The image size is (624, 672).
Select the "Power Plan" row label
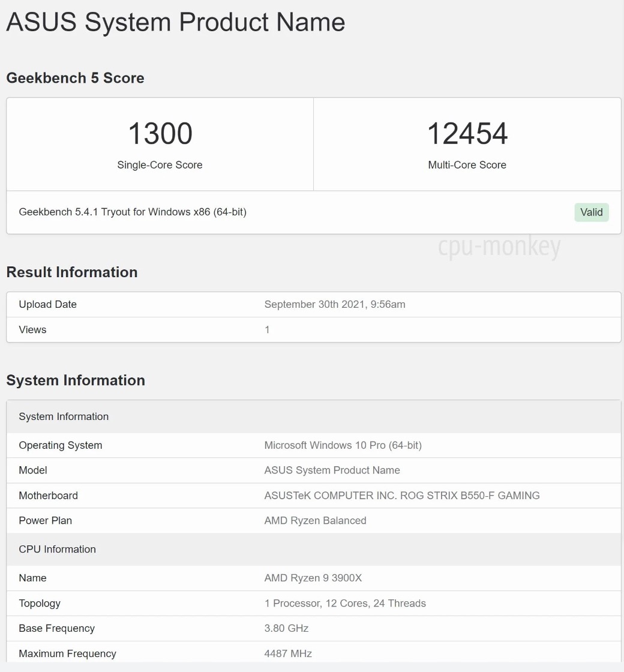(46, 520)
